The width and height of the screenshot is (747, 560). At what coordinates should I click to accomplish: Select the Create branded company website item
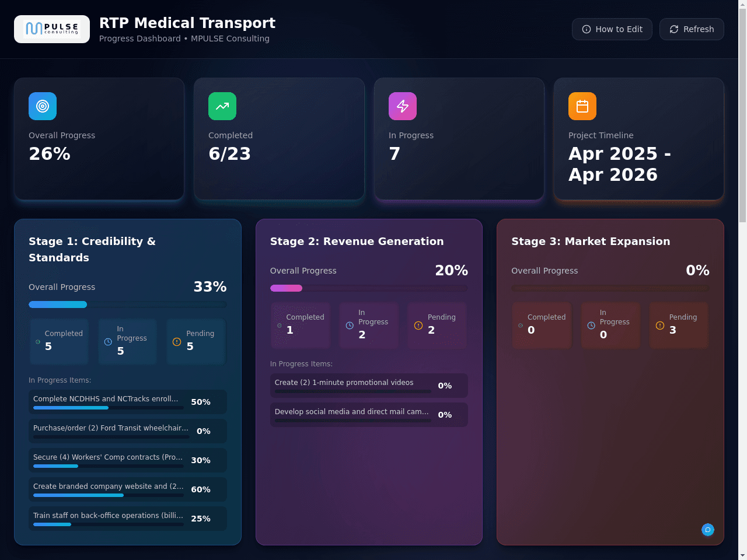[128, 489]
